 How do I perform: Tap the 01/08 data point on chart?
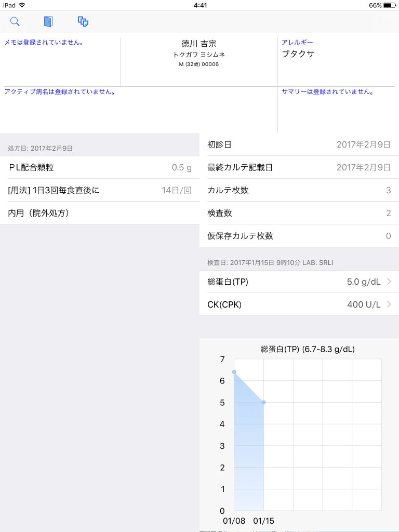pyautogui.click(x=234, y=372)
